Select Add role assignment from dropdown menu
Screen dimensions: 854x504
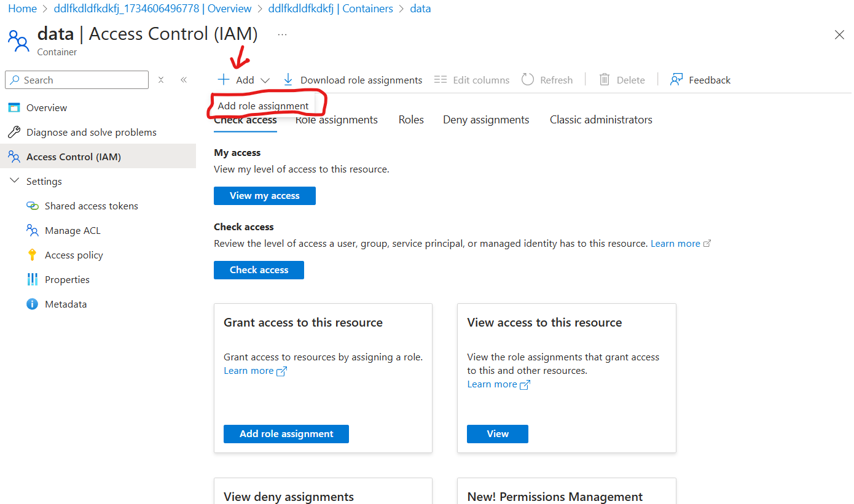click(x=263, y=106)
